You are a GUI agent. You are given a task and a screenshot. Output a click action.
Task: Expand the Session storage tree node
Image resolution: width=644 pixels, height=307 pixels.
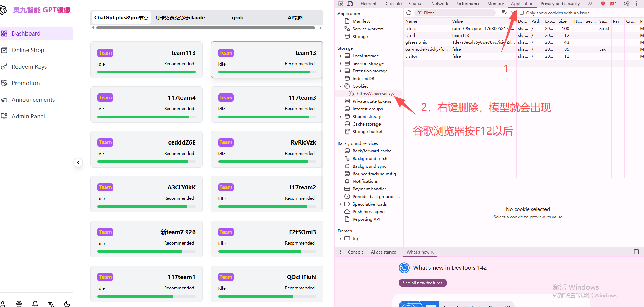pyautogui.click(x=340, y=63)
